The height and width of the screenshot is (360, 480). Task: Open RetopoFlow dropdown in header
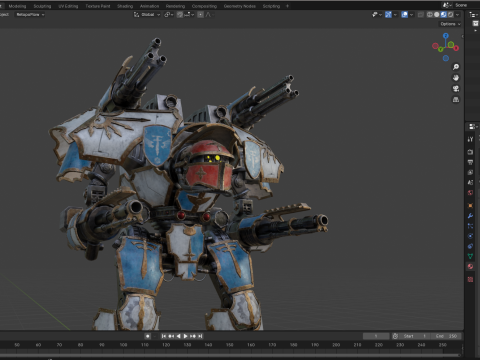[30, 15]
